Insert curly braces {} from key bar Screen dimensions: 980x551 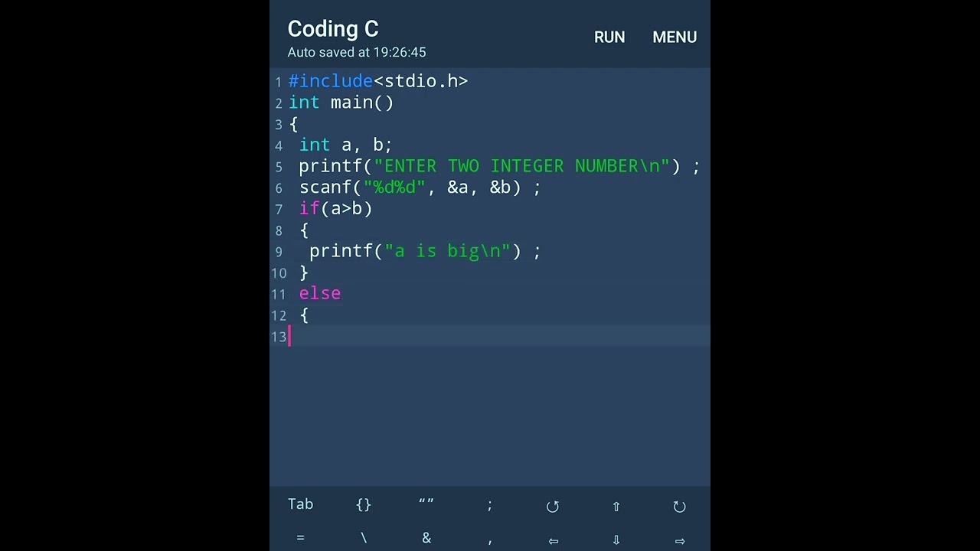pyautogui.click(x=364, y=504)
